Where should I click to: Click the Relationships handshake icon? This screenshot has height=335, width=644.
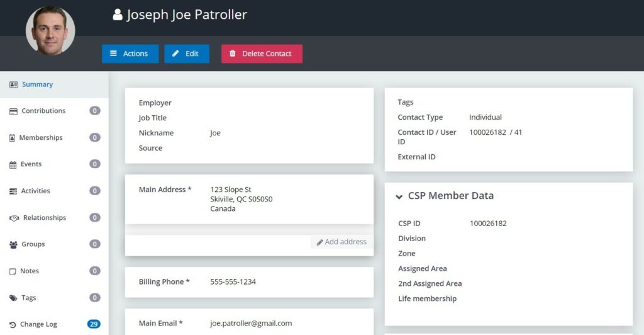[14, 219]
